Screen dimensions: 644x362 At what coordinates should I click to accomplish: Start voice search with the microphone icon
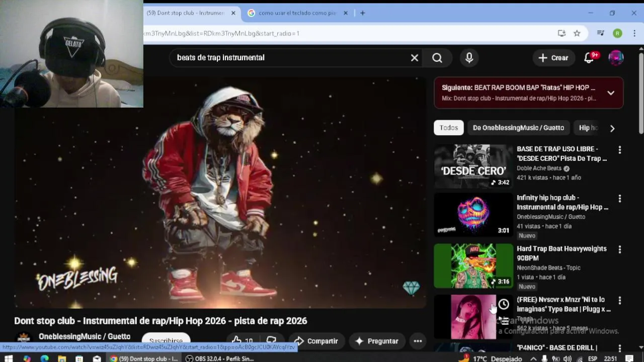tap(469, 58)
